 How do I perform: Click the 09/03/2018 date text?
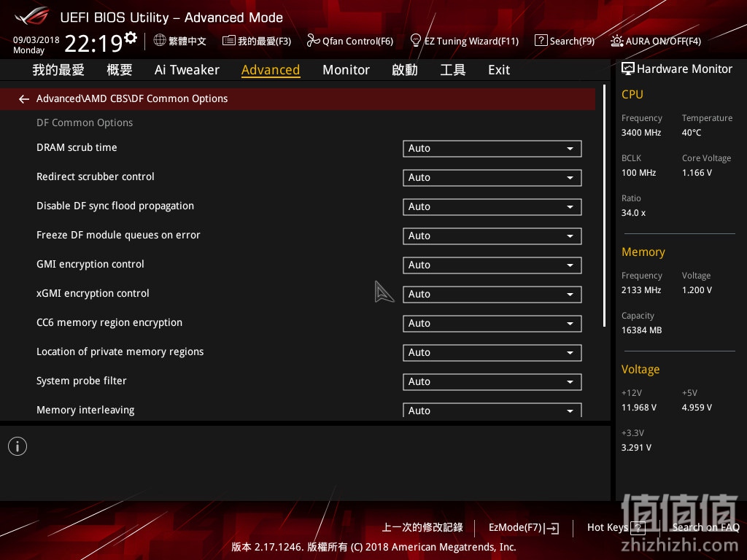[x=36, y=40]
